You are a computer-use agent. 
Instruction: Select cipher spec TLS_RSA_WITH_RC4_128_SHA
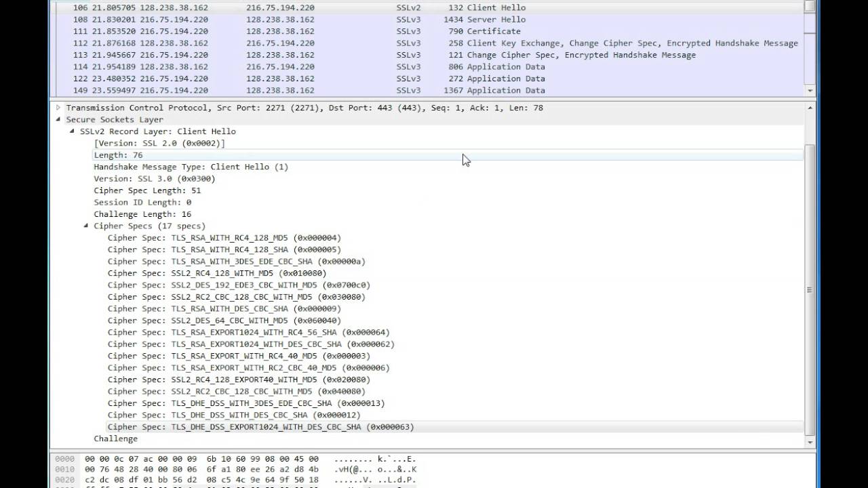point(224,249)
